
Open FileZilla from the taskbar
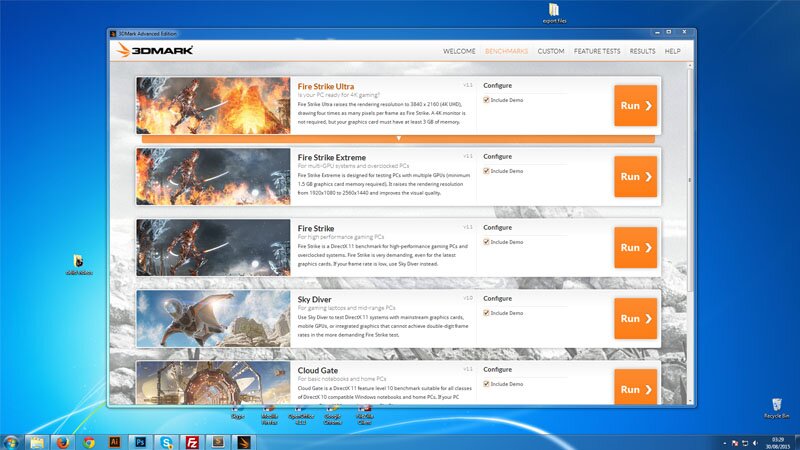(192, 442)
